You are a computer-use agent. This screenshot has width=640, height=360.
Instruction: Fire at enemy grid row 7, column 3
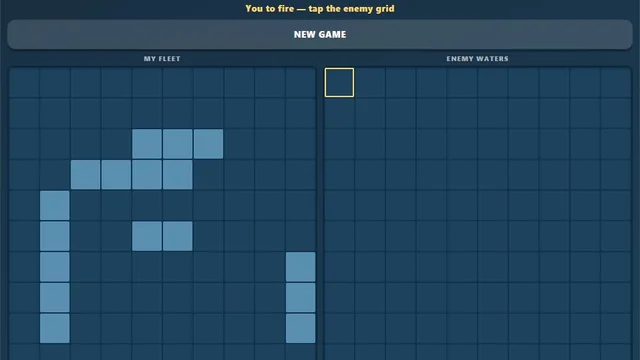401,267
